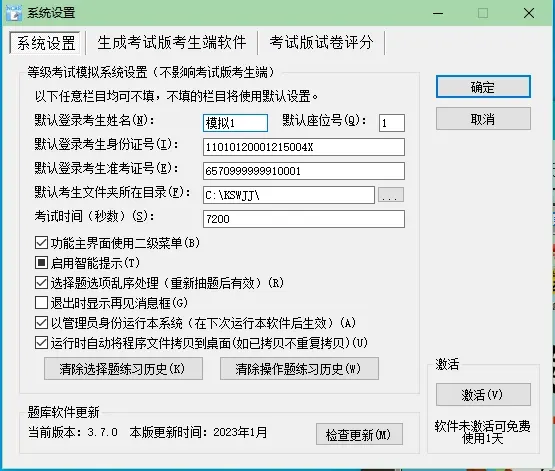Click the NCRE app icon in title bar
The image size is (555, 471).
14,13
